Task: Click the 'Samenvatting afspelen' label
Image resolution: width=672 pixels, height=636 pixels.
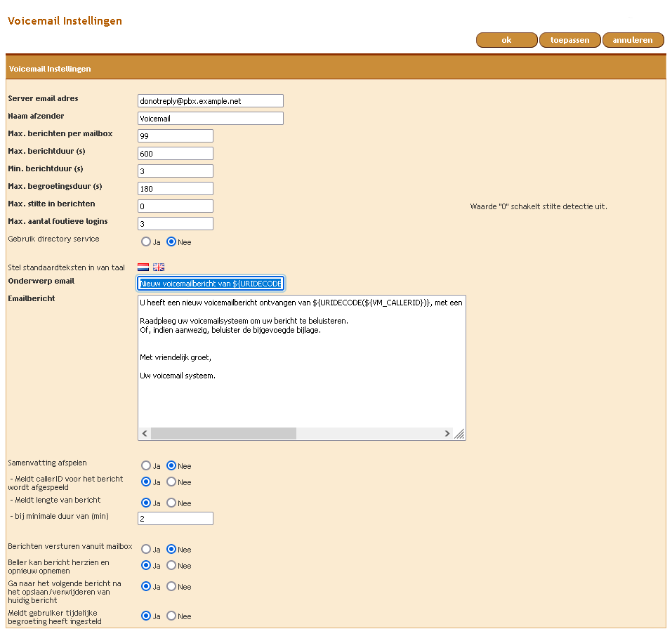Action: 47,463
